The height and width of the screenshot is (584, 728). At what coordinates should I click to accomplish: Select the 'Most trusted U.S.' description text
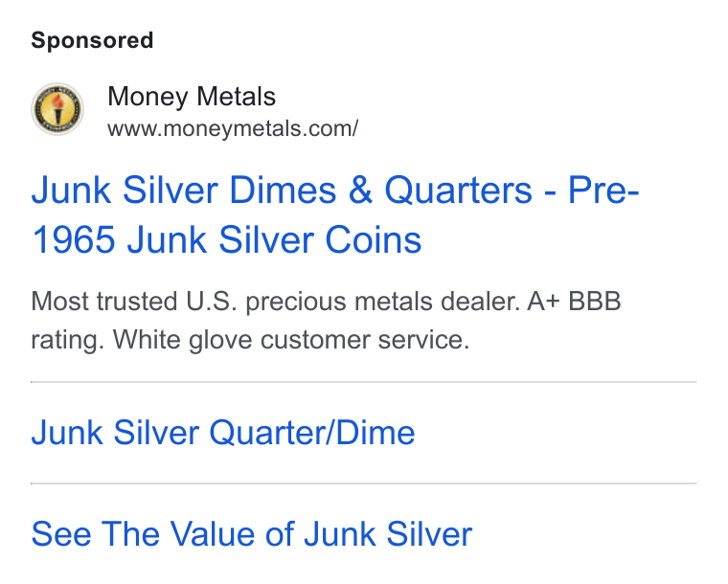[134, 302]
